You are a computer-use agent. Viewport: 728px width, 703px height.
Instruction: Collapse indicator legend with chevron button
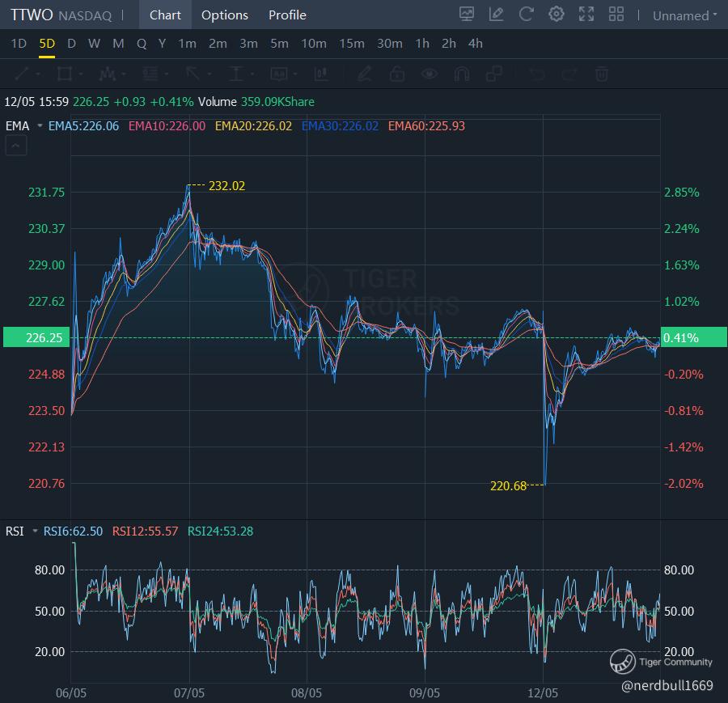pos(16,146)
